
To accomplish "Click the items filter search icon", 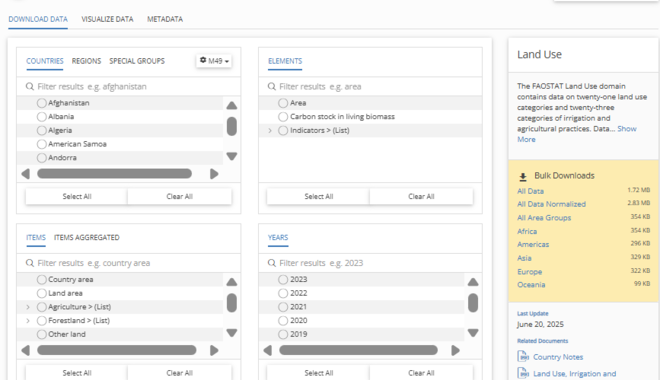I will pos(30,263).
